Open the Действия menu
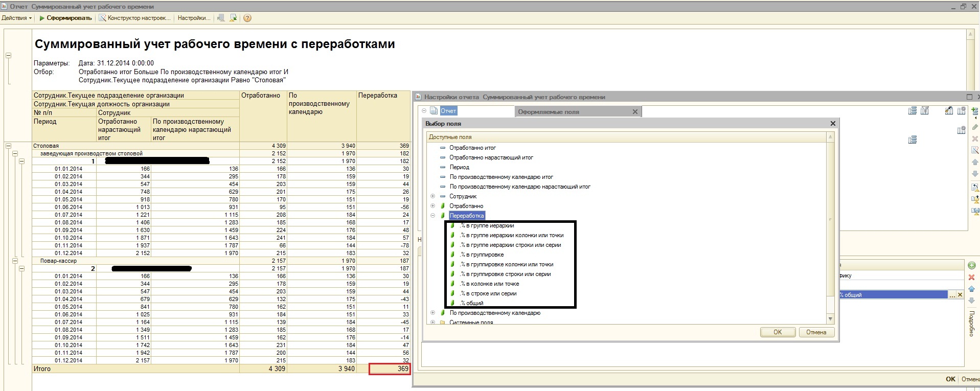The image size is (980, 391). 16,18
